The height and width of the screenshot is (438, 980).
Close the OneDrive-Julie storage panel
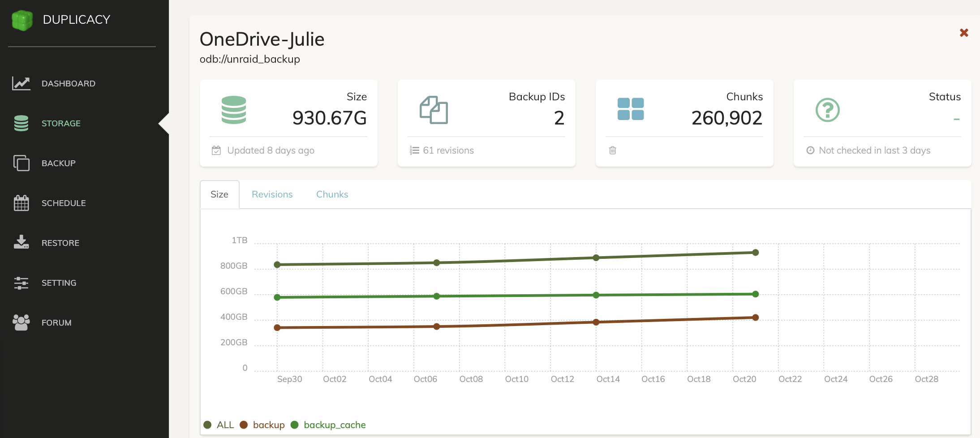964,33
